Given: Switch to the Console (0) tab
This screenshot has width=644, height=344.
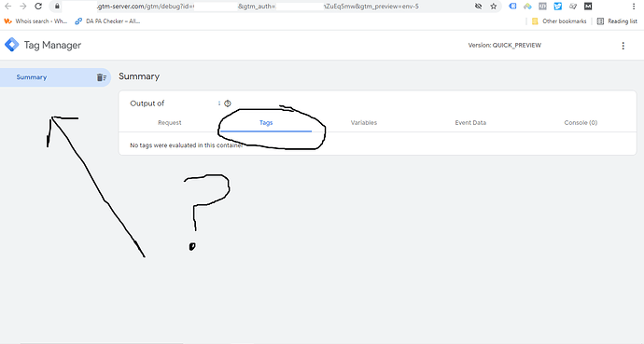Looking at the screenshot, I should pos(581,123).
